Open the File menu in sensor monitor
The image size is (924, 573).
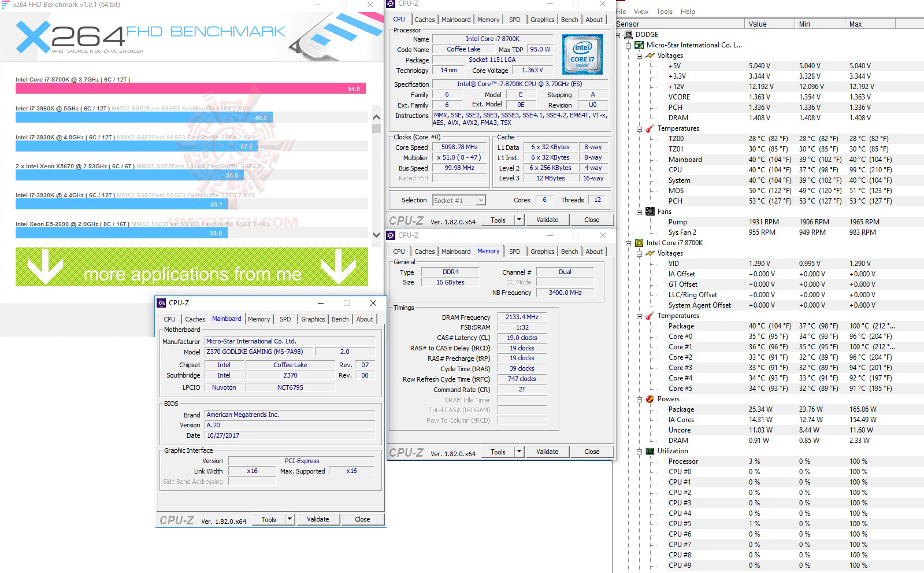[x=621, y=12]
